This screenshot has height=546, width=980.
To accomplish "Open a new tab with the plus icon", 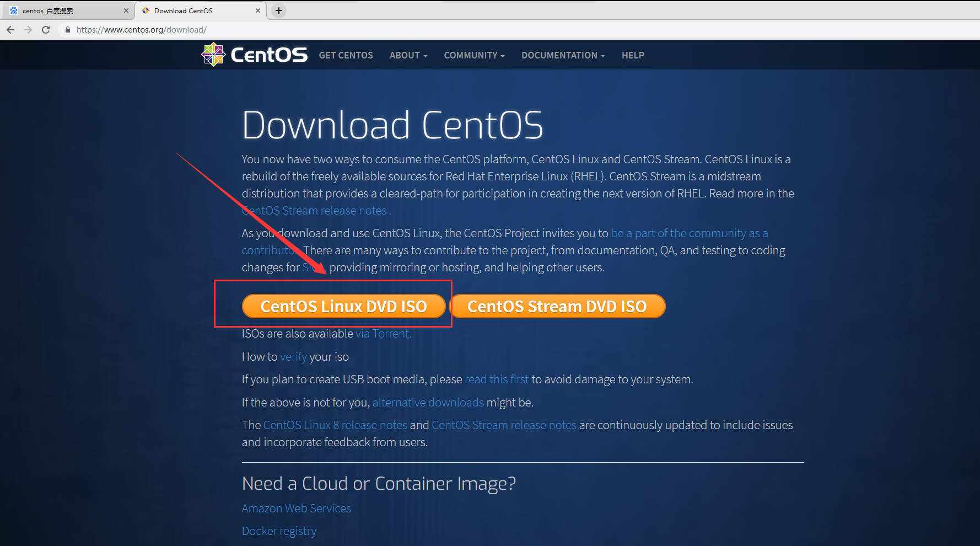I will (279, 10).
